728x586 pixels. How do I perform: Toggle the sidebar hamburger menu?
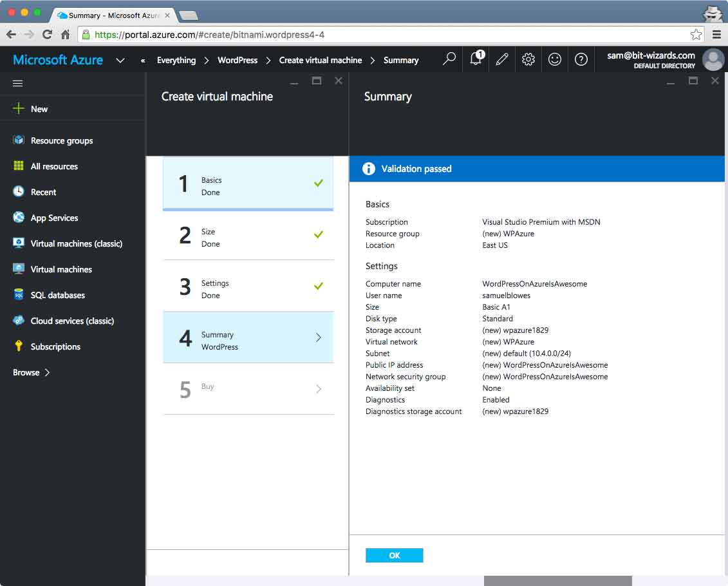pos(17,84)
